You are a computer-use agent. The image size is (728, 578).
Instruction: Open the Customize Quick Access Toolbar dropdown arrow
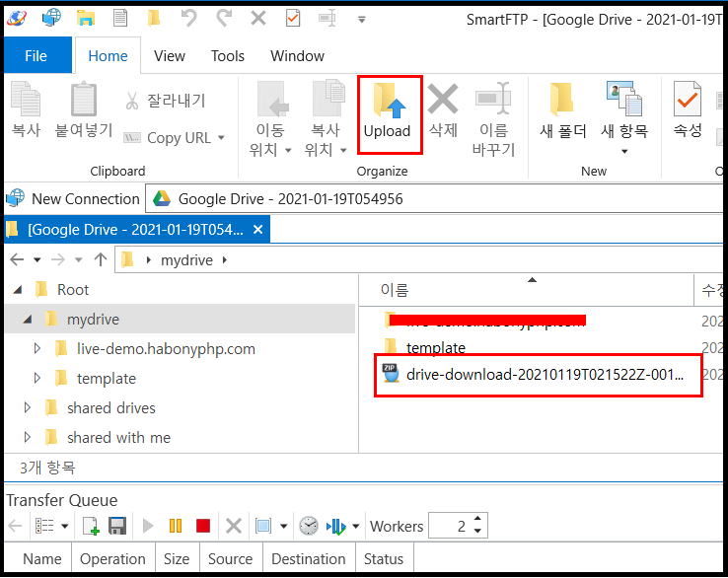[x=362, y=20]
